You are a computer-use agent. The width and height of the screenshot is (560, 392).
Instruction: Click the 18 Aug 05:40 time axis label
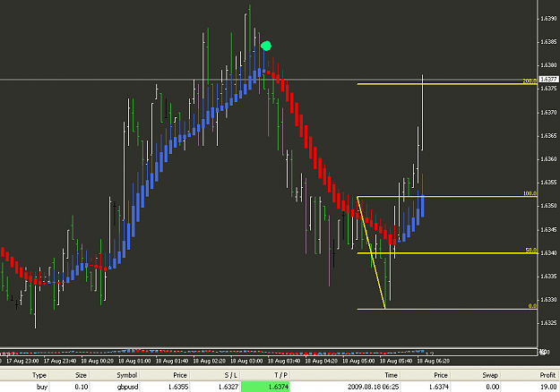(x=396, y=361)
